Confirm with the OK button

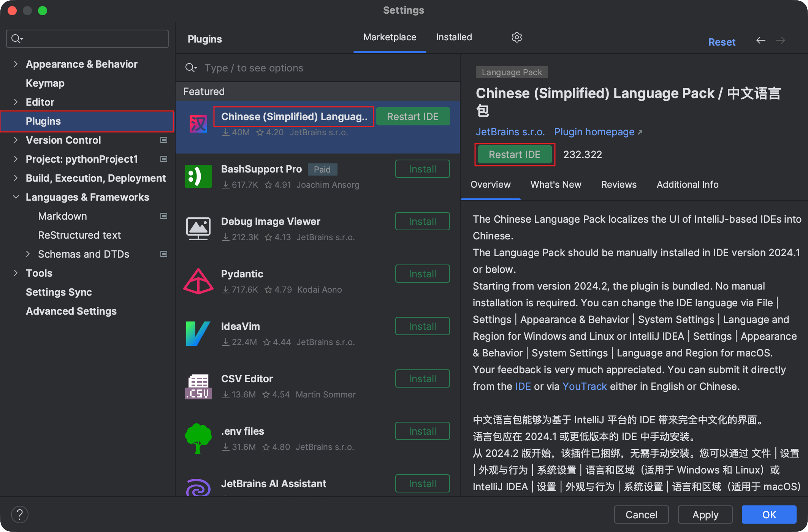point(769,515)
